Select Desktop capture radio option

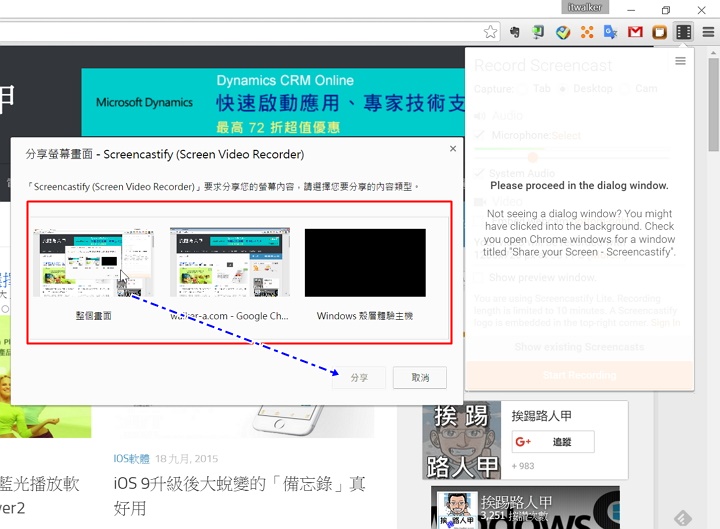tap(562, 89)
